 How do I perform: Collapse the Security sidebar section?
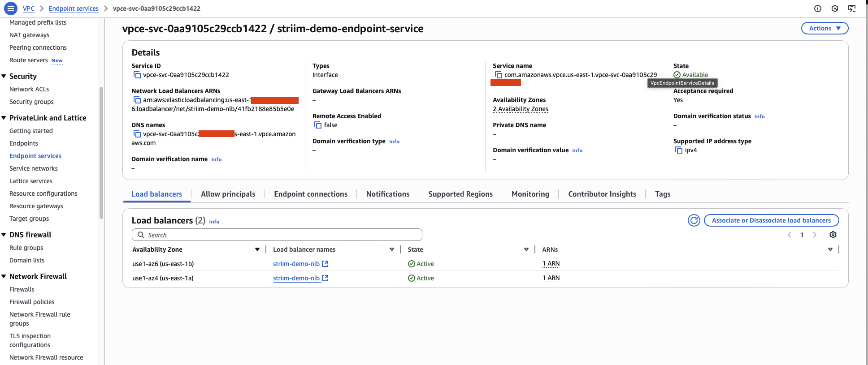[x=4, y=77]
